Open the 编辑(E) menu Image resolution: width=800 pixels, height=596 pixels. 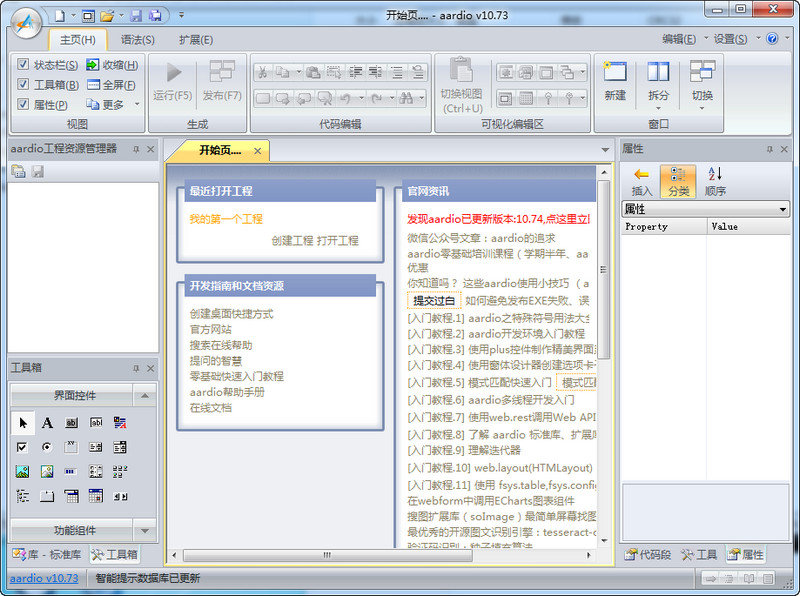coord(679,39)
